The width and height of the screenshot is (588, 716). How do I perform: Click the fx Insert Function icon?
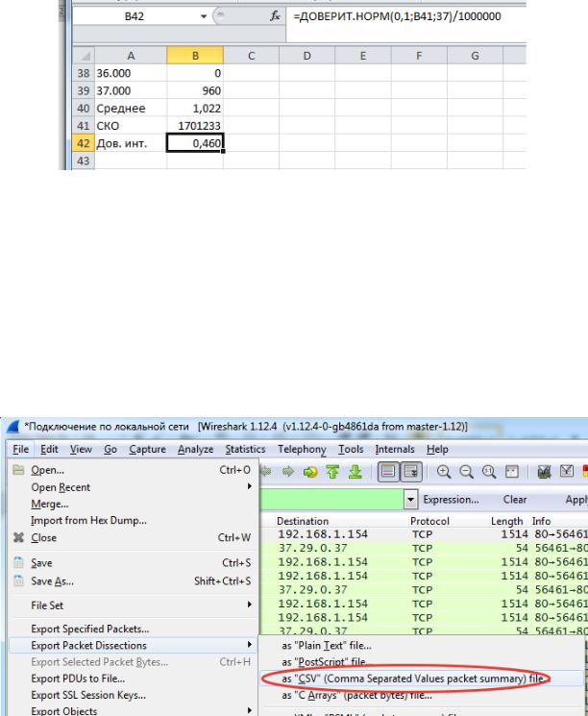click(x=275, y=16)
